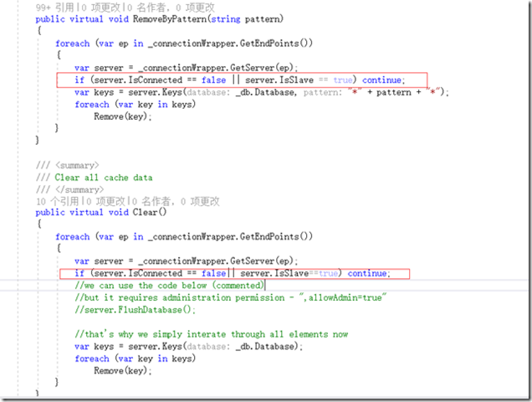Click 'server.IsSlave' in the RemoveByPattern method

point(279,80)
